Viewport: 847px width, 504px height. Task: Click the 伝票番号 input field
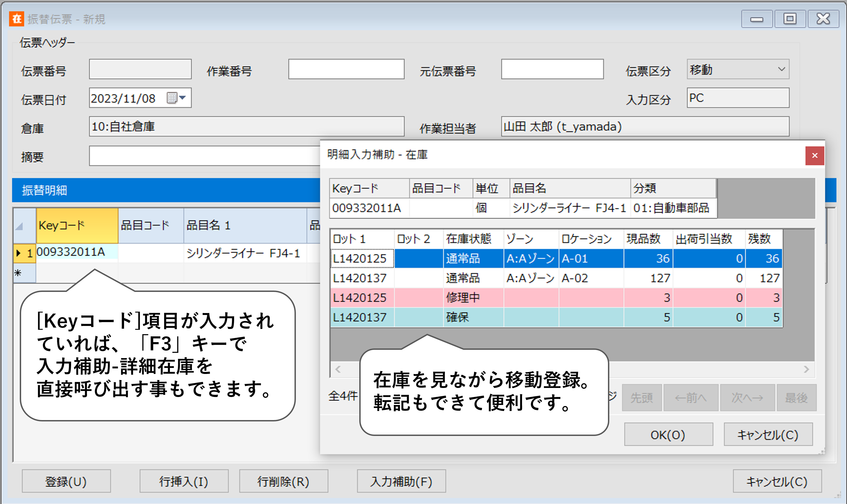[x=140, y=69]
